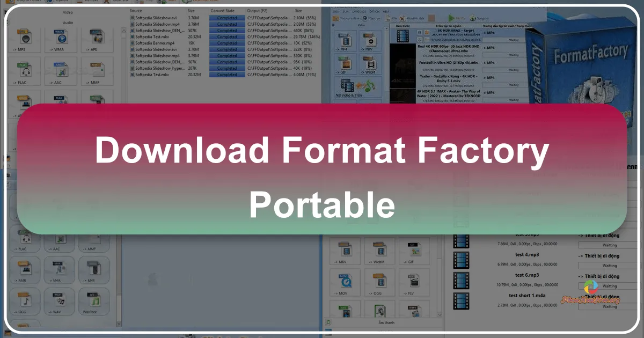Screen dimensions: 644x338
Task: Open the LANGUAGE menu
Action: 360,12
